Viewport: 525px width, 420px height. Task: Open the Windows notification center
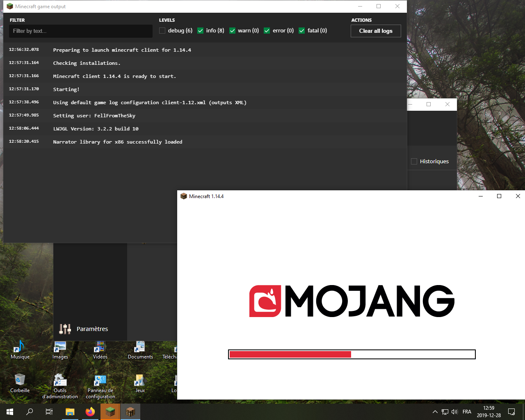pyautogui.click(x=511, y=412)
